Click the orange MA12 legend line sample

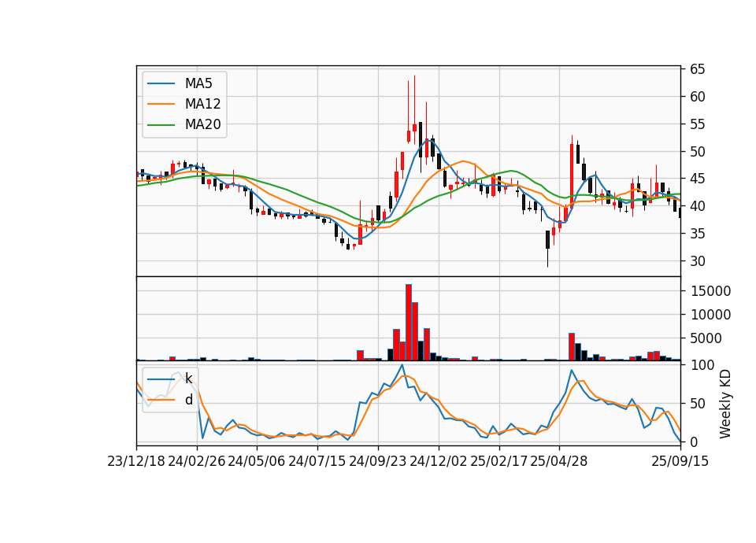point(161,104)
